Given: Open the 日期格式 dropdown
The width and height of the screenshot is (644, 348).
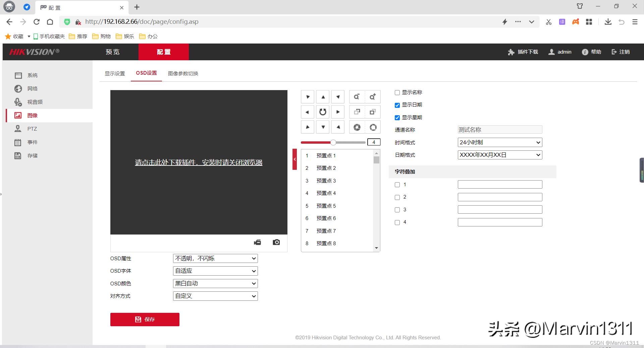Looking at the screenshot, I should click(x=499, y=155).
